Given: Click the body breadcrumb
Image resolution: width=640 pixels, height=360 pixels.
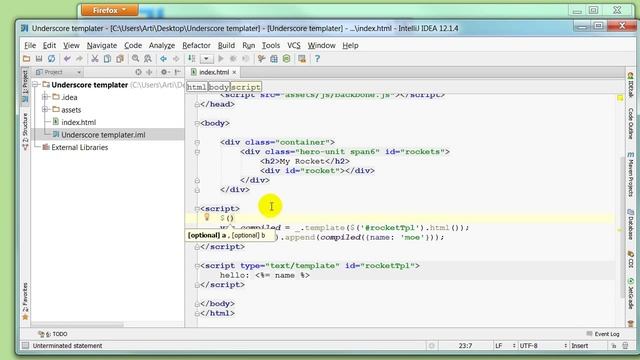Looking at the screenshot, I should 219,87.
